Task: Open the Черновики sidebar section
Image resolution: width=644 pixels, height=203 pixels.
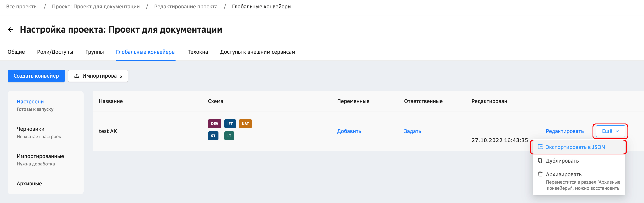Action: (31, 129)
